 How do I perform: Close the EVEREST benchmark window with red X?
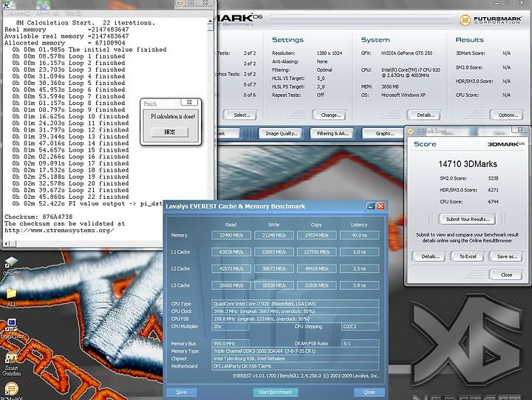pyautogui.click(x=381, y=206)
